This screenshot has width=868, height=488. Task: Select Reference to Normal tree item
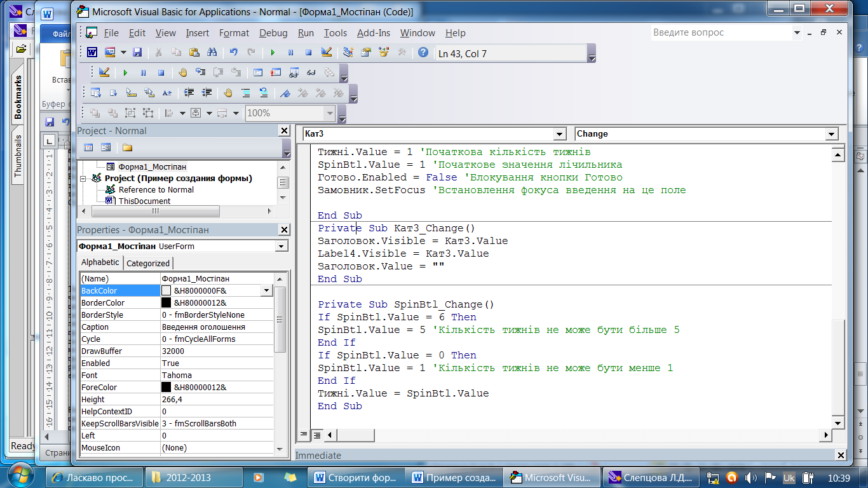(x=156, y=189)
